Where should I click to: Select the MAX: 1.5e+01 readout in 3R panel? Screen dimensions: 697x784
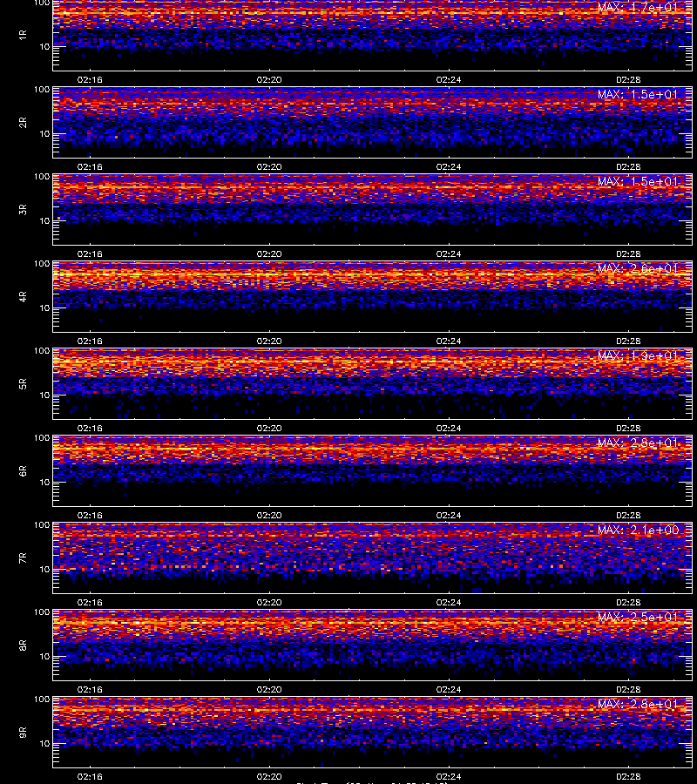(638, 181)
